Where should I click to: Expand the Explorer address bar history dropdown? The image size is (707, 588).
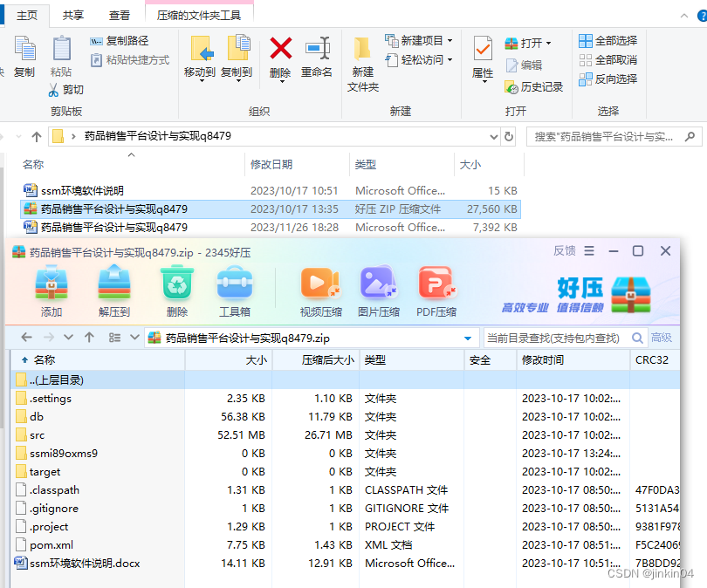click(494, 136)
